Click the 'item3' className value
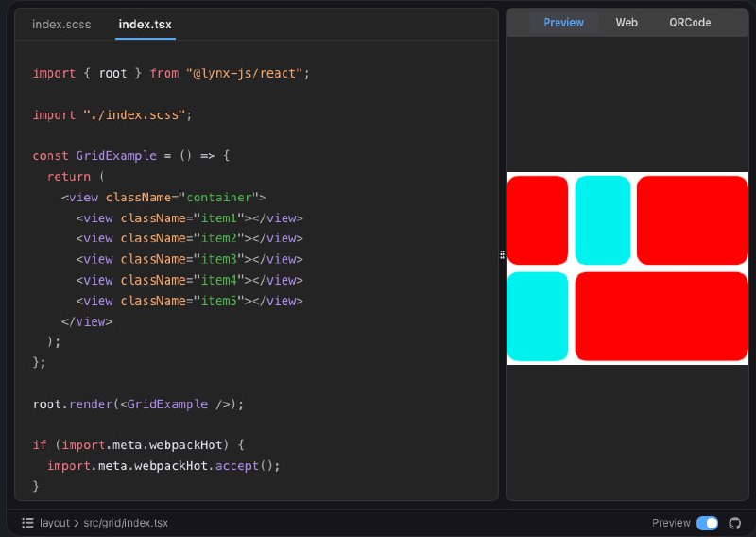The height and width of the screenshot is (537, 756). [x=219, y=259]
